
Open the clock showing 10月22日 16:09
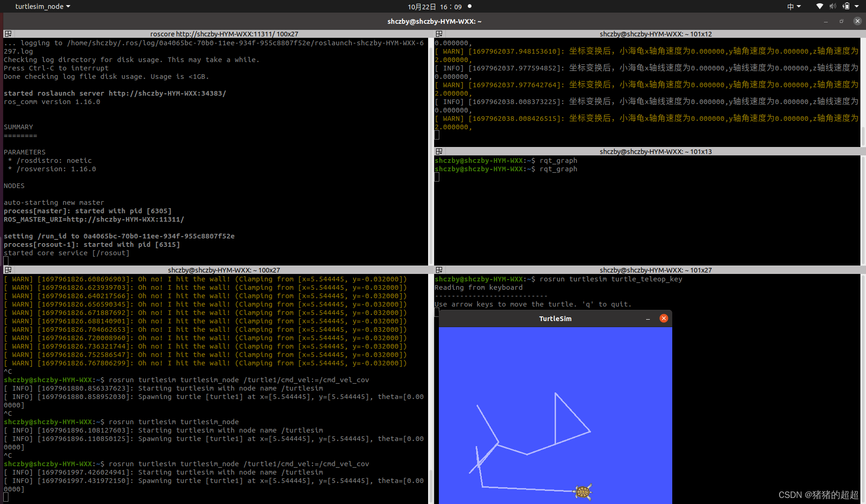click(435, 7)
